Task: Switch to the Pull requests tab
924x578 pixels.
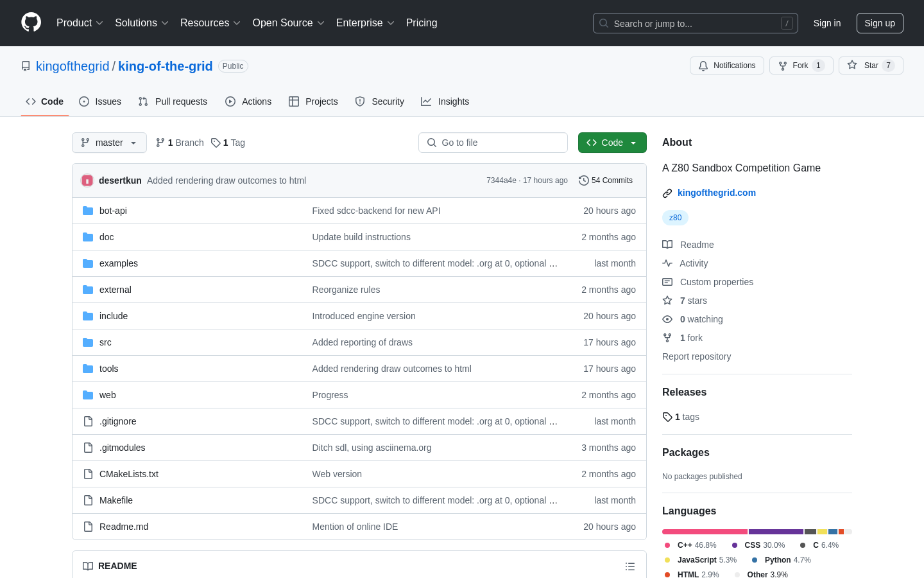Action: 173,101
